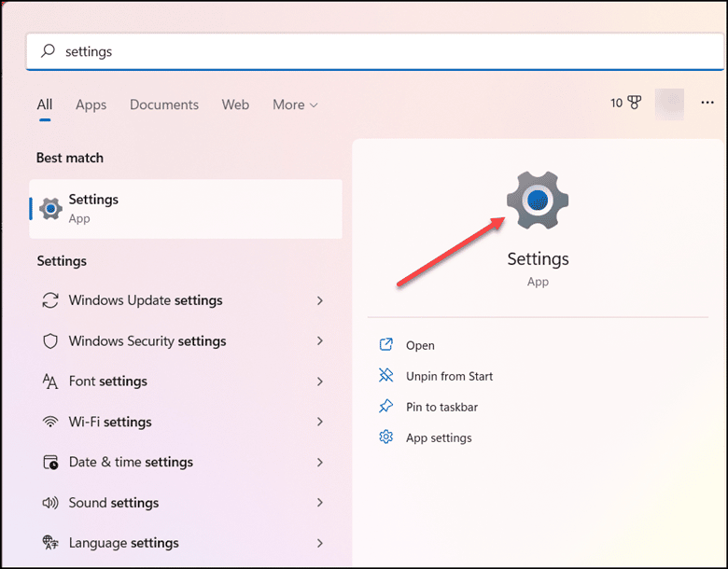Click the Best match heading
Screen dimensions: 728x569
click(70, 158)
